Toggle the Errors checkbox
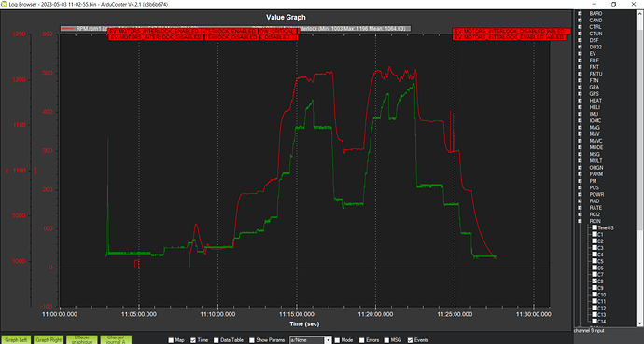This screenshot has width=644, height=344. 361,340
